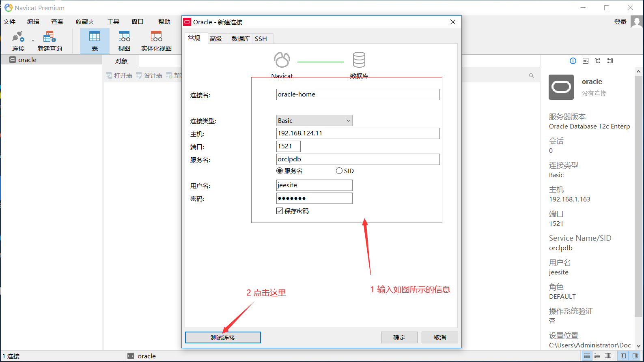Toggle the right information pane icon

(635, 356)
